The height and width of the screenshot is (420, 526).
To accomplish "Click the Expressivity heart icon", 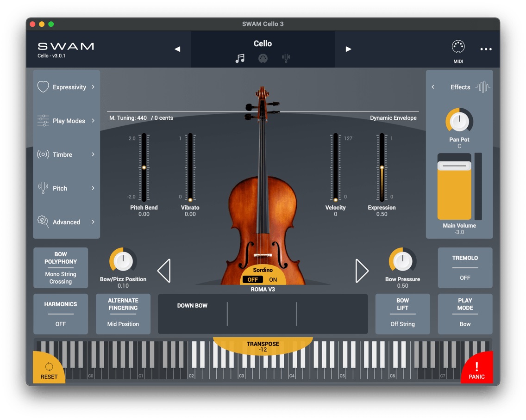I will [43, 87].
